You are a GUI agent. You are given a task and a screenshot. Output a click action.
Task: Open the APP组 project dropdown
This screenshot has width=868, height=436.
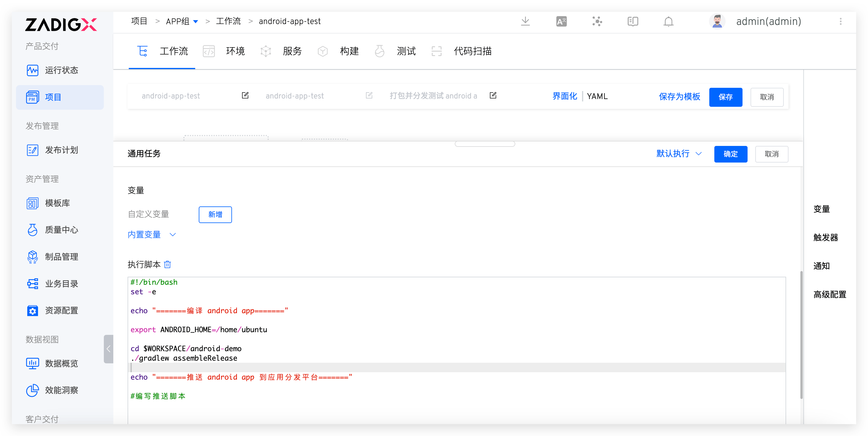[x=182, y=21]
